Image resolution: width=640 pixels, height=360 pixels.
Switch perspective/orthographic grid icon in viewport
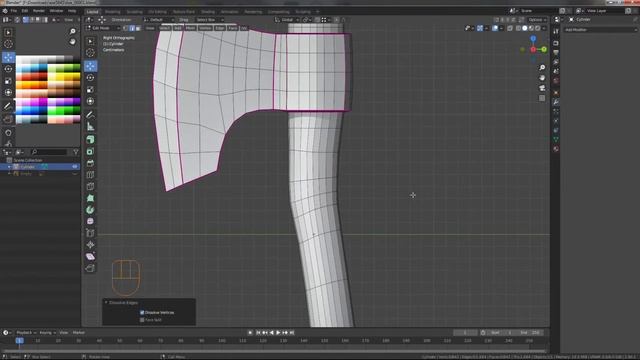(542, 98)
